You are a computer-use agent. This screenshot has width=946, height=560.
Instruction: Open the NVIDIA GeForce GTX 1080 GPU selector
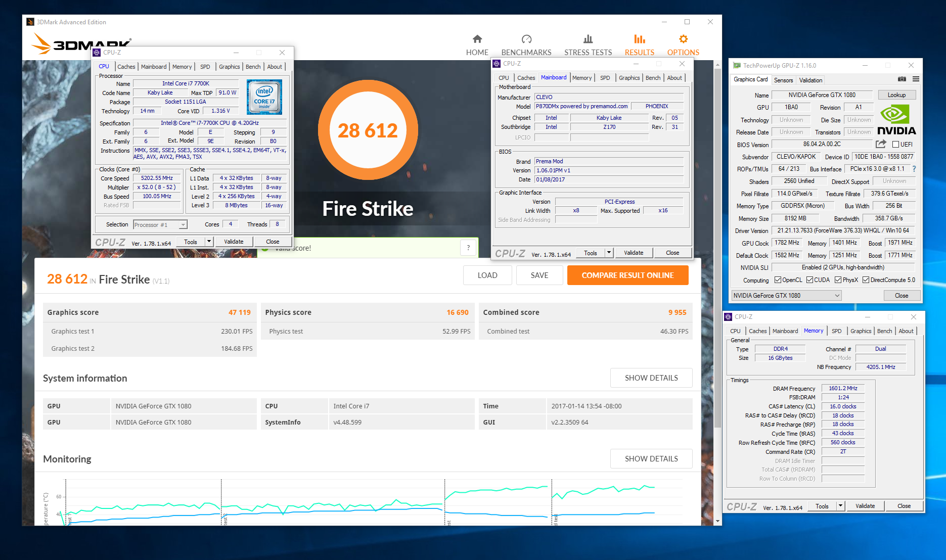pyautogui.click(x=786, y=296)
